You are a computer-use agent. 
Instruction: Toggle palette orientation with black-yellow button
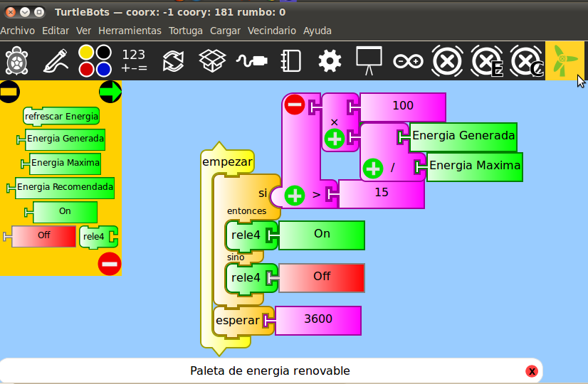(9, 92)
